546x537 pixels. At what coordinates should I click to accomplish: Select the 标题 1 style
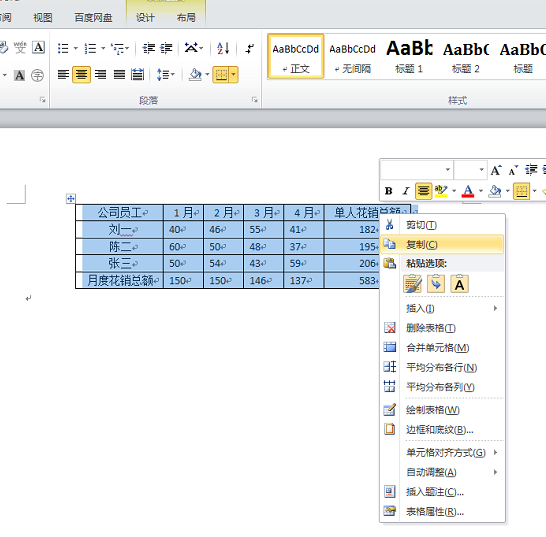click(409, 56)
